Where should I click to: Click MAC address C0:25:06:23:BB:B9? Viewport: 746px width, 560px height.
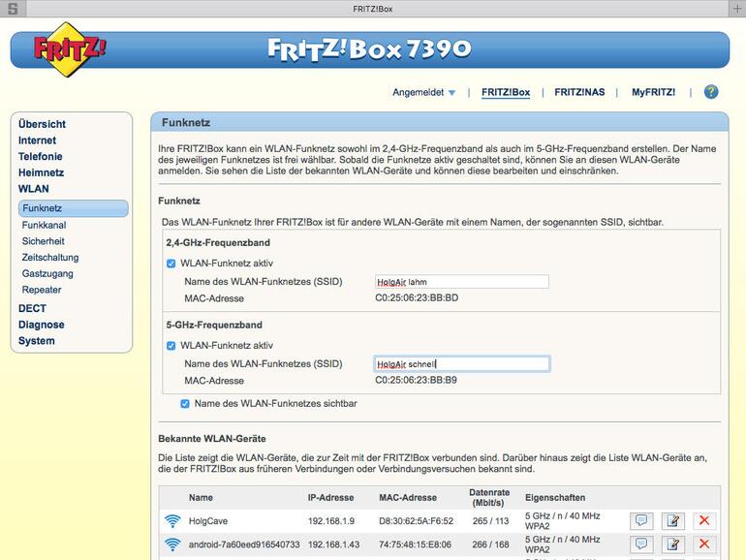click(x=416, y=380)
